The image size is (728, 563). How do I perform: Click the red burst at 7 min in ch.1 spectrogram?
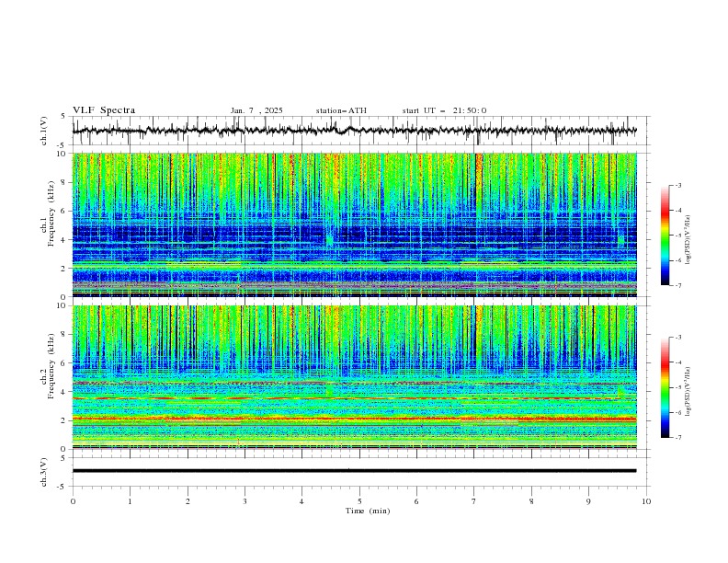click(x=479, y=181)
